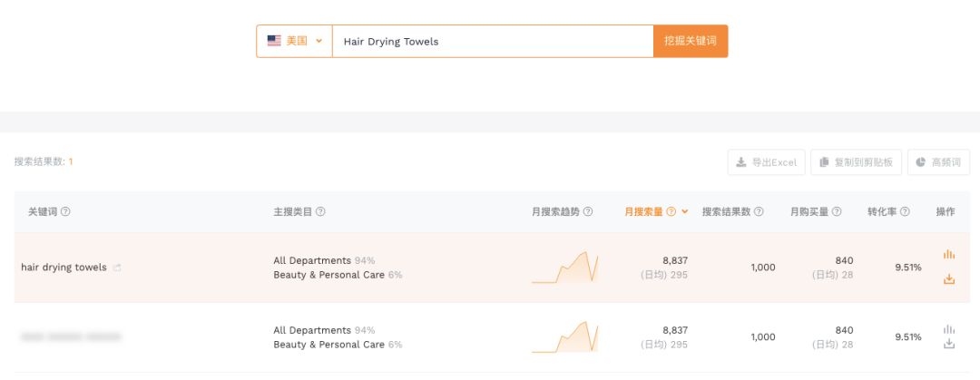
Task: Toggle sort arrow on 月搜索量 column
Action: click(x=685, y=212)
